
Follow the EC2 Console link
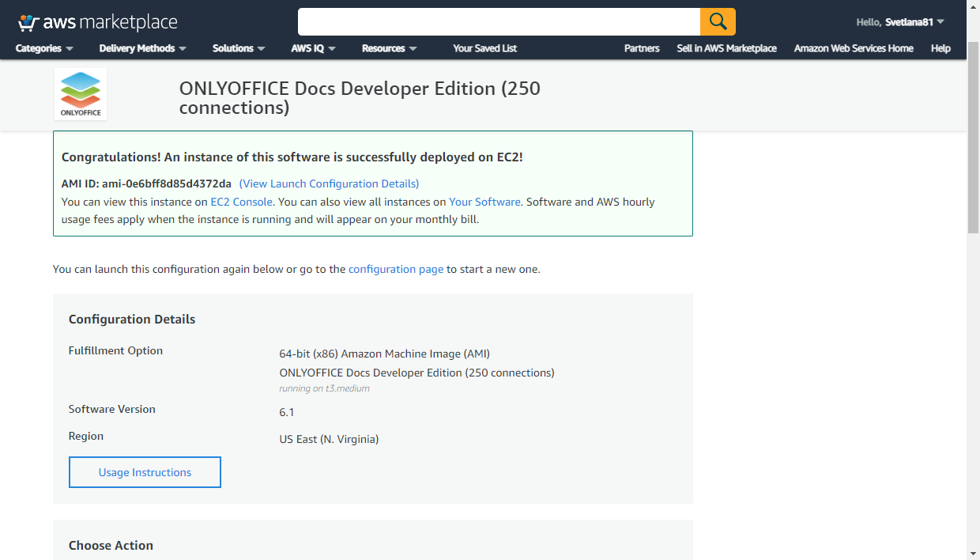[241, 202]
